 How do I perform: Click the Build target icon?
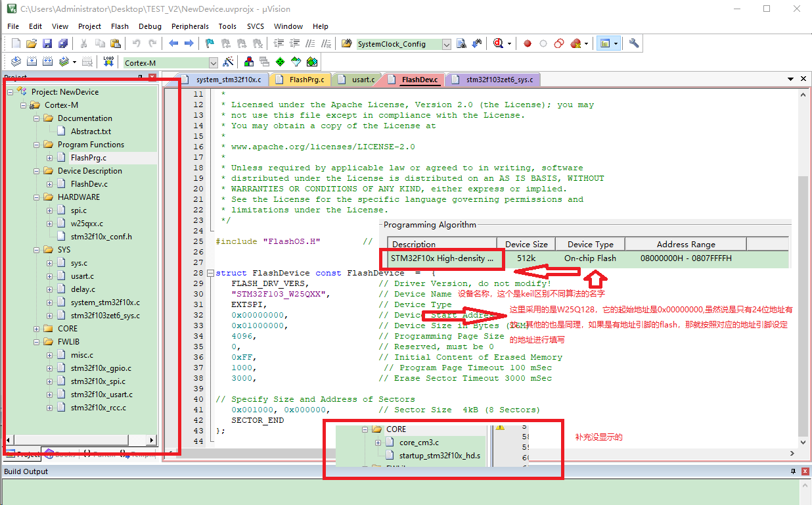tap(31, 62)
